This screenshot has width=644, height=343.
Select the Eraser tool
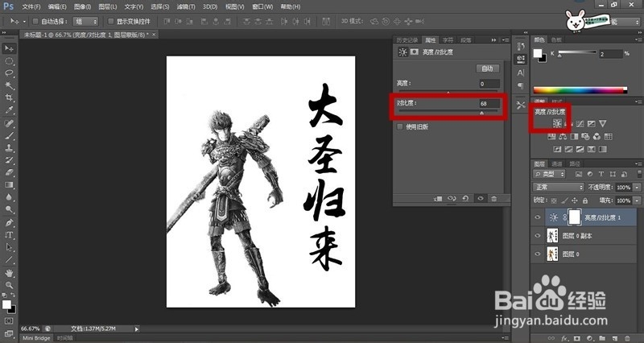click(9, 172)
